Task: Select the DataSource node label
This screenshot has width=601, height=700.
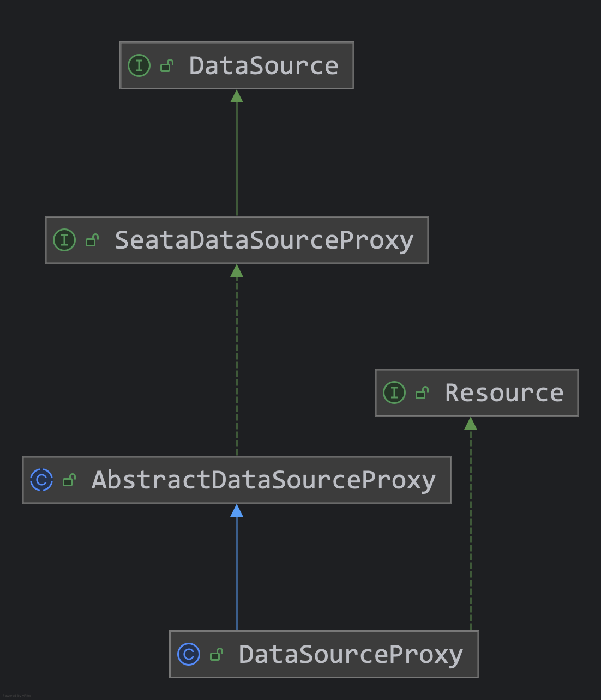Action: 263,66
